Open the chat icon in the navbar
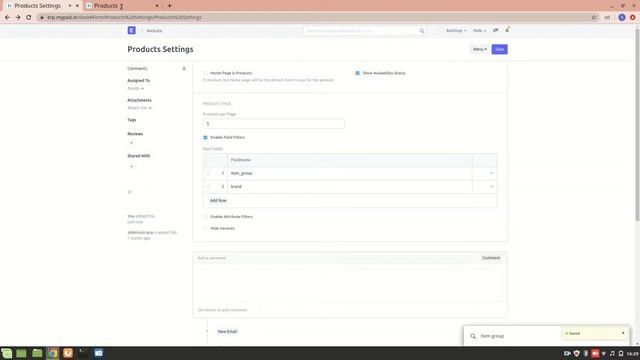This screenshot has width=640, height=360. click(x=496, y=30)
